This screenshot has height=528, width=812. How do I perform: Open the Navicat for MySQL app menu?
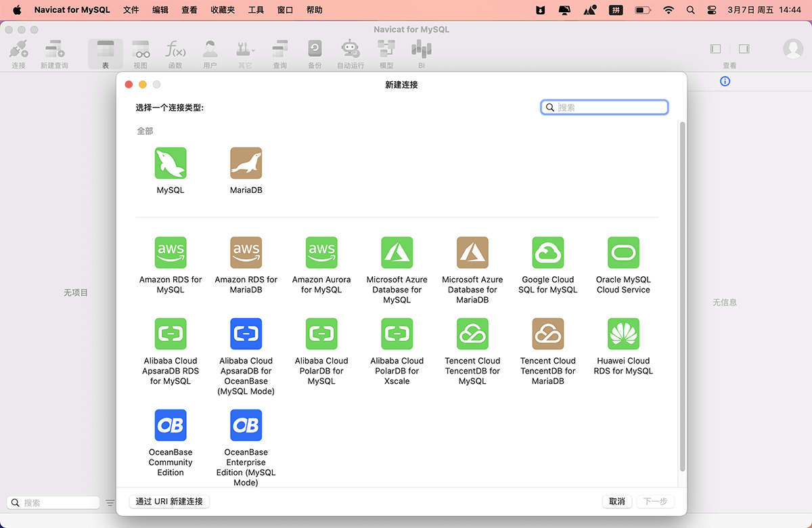pos(72,10)
